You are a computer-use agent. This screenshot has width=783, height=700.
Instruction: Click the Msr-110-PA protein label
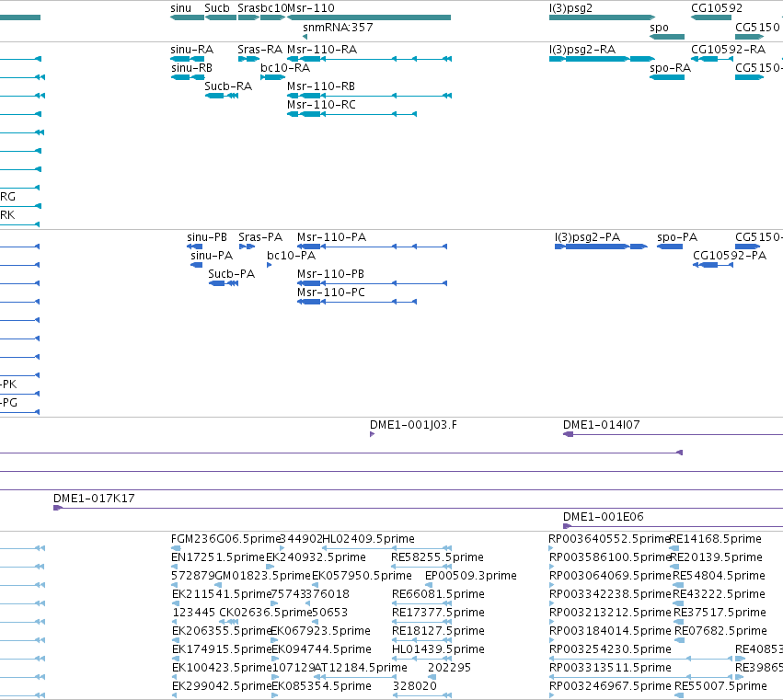tap(331, 237)
